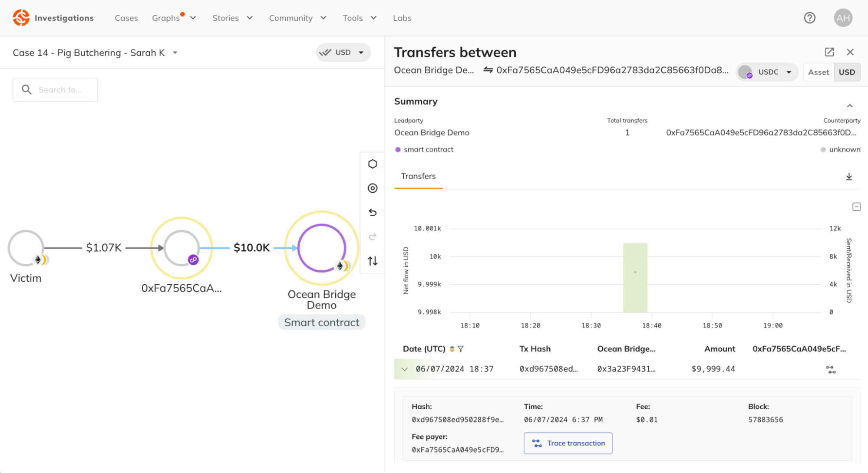Screen dimensions: 868x473
Task: Switch the value display to Asset
Action: 818,72
